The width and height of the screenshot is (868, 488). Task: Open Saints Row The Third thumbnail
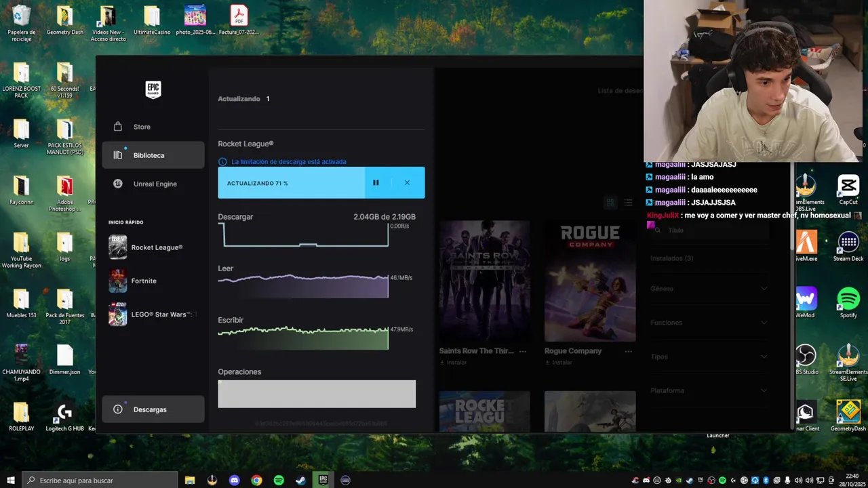pyautogui.click(x=484, y=281)
